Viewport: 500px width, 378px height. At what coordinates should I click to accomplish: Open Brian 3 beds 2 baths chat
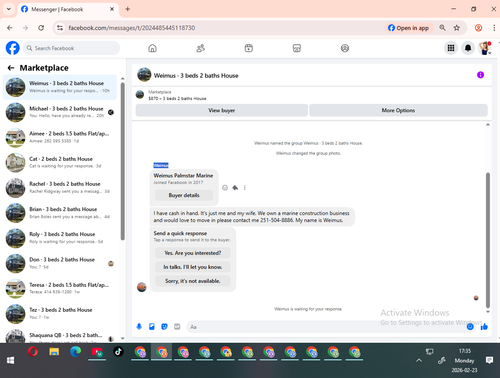click(60, 213)
